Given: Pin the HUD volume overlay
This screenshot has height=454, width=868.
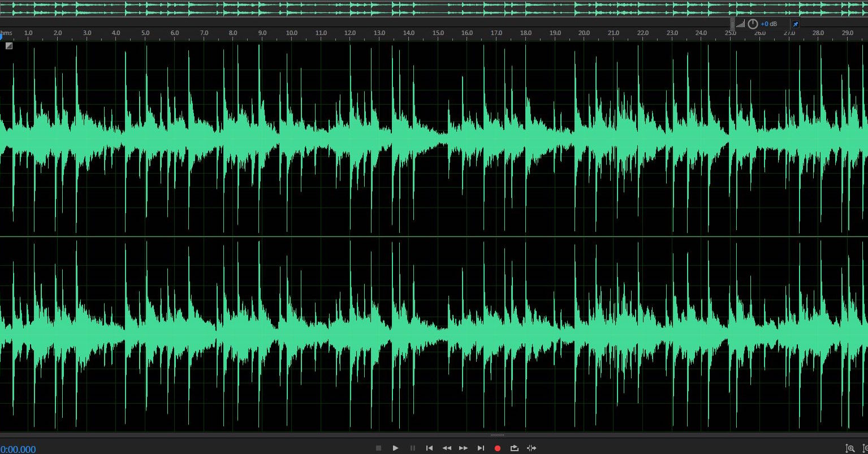Looking at the screenshot, I should coord(796,24).
